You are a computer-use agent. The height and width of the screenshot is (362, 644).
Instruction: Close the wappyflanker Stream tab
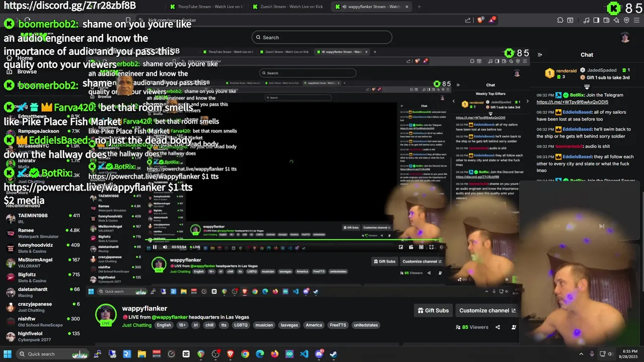tap(407, 7)
